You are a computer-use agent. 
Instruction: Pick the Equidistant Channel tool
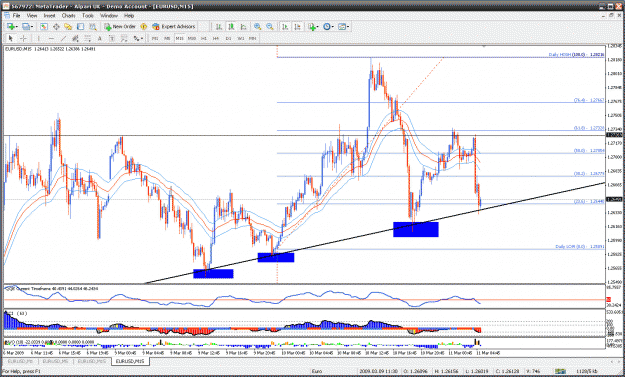click(x=75, y=38)
